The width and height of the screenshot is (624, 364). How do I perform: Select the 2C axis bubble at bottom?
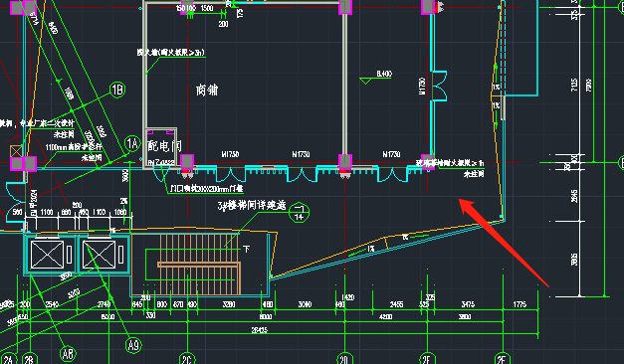(x=187, y=359)
